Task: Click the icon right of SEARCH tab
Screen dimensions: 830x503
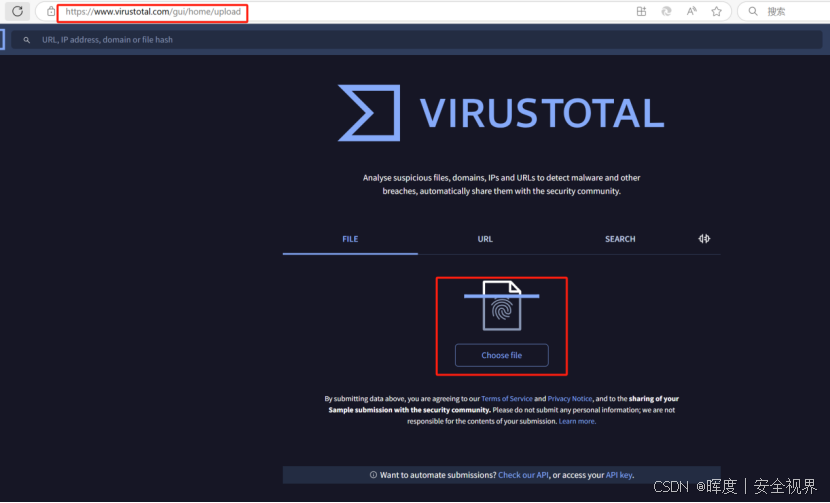Action: [703, 239]
